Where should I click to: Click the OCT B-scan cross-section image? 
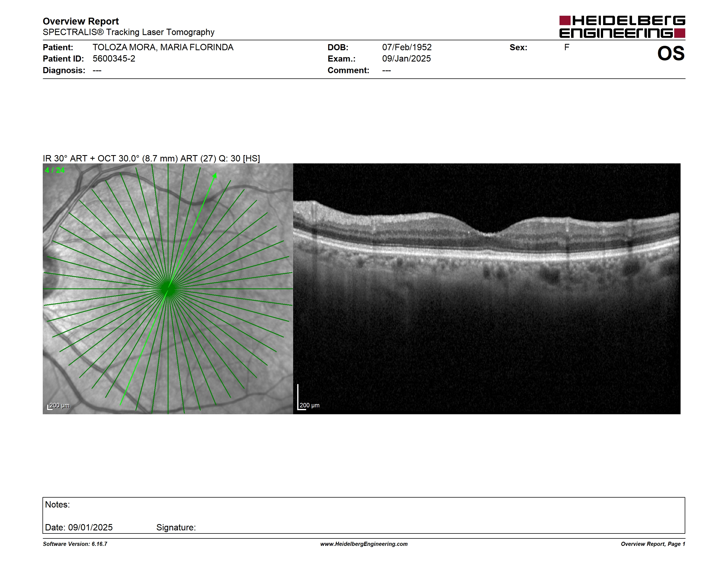point(487,289)
